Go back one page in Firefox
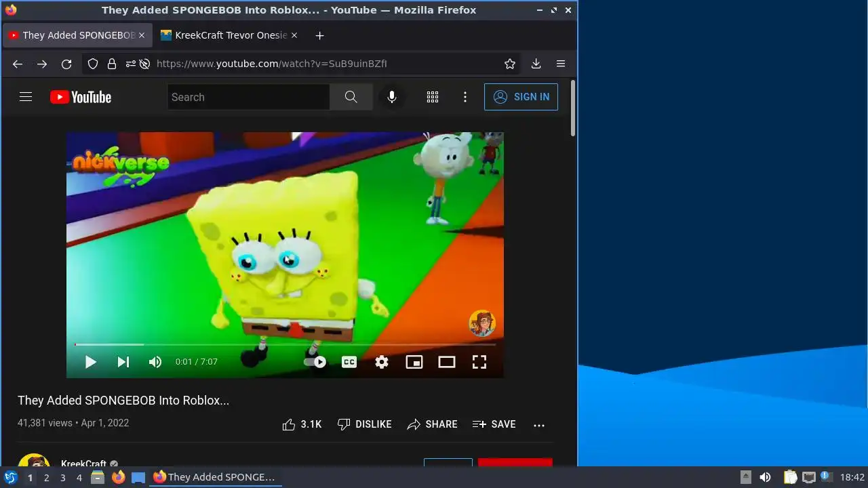The width and height of the screenshot is (868, 488). coord(18,64)
